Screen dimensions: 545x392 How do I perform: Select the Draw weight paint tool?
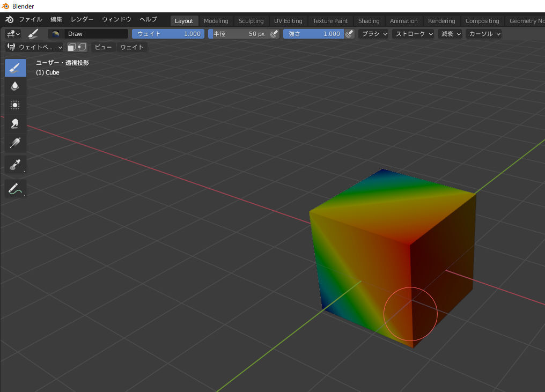click(x=16, y=68)
